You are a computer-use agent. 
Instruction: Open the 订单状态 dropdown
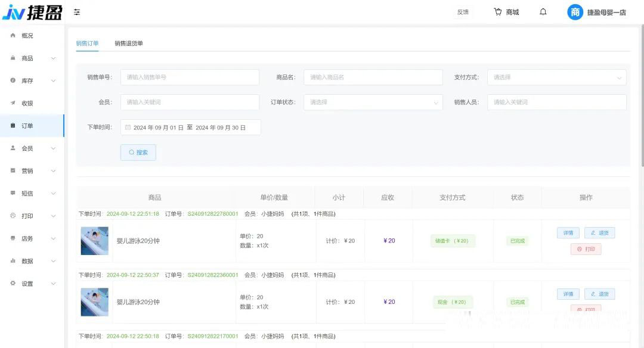click(x=373, y=102)
